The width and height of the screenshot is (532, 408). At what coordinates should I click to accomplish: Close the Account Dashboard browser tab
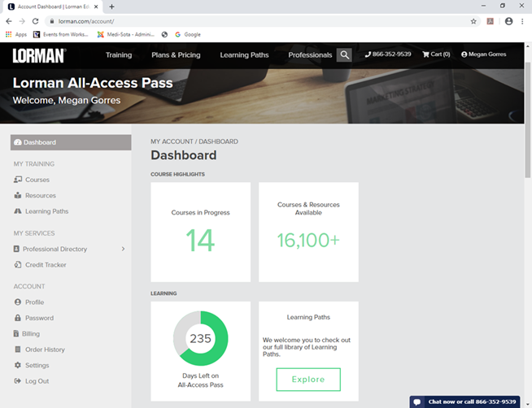96,7
